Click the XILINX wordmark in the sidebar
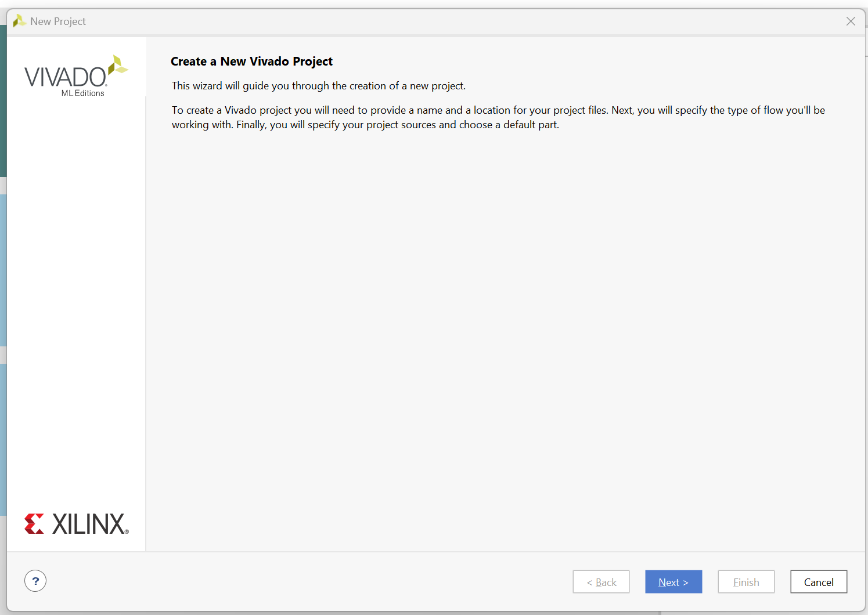 point(87,523)
